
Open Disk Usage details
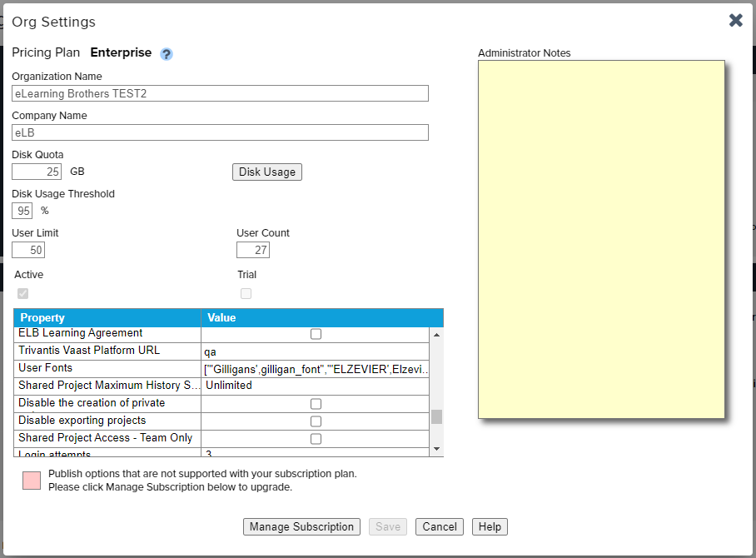pyautogui.click(x=266, y=172)
